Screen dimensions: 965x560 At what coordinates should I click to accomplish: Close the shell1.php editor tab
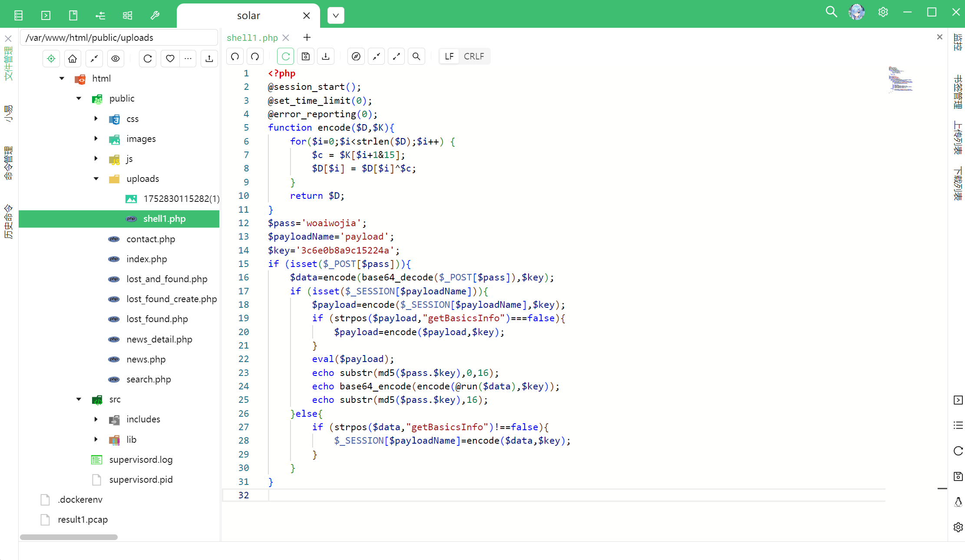click(x=285, y=38)
